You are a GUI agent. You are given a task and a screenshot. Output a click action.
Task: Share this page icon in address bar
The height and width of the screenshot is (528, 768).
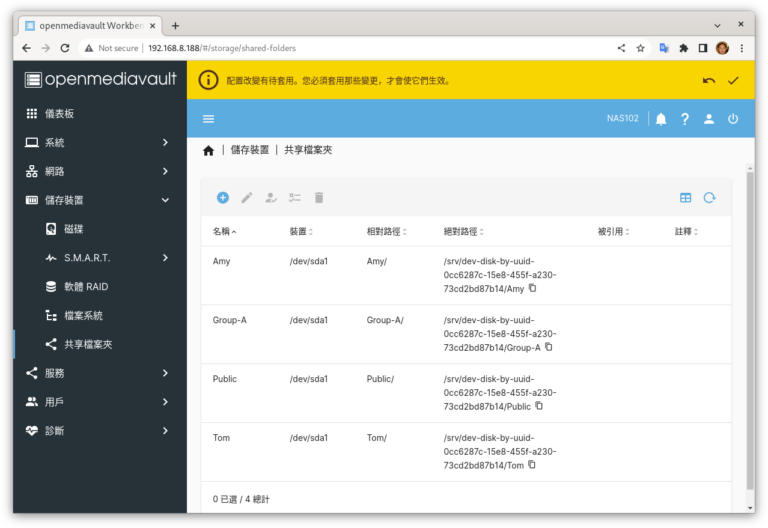[621, 48]
